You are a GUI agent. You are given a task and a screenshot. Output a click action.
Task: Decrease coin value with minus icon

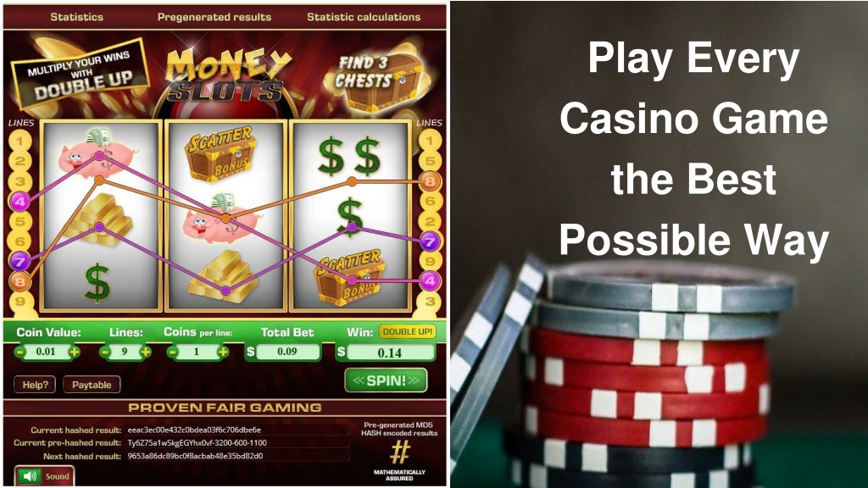20,352
